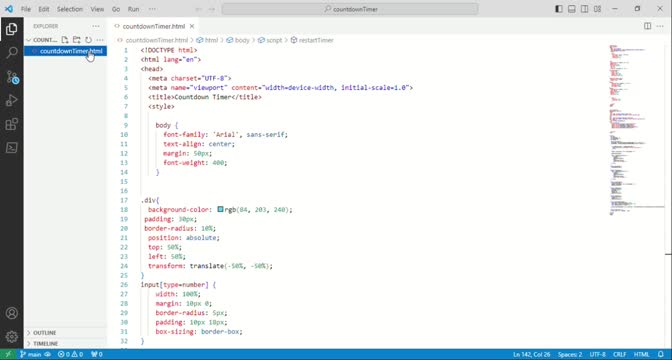Open the Search view in activity bar
672x360 pixels.
[x=12, y=53]
